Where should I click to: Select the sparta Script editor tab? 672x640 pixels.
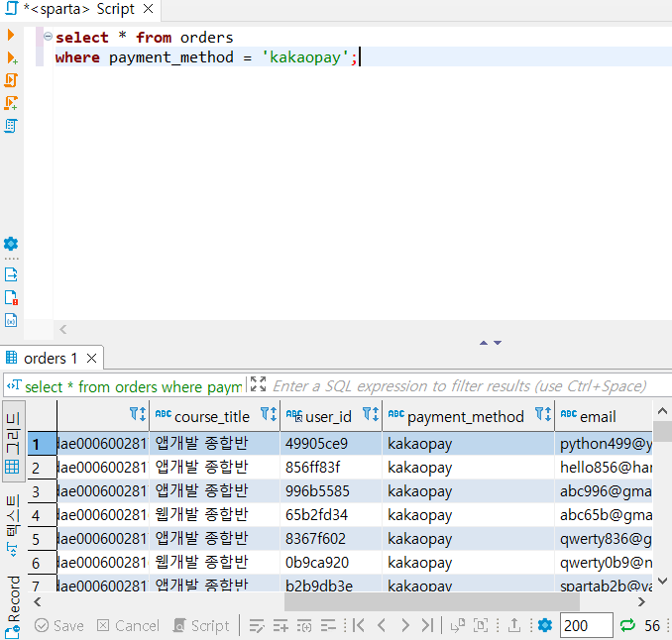point(78,9)
